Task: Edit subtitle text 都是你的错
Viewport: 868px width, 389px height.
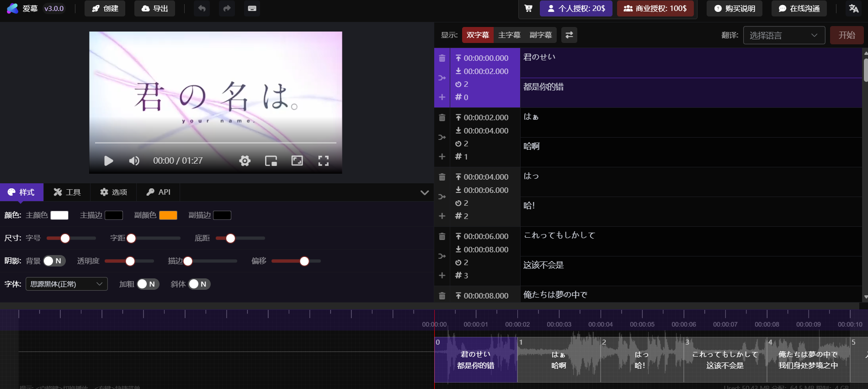Action: [691, 93]
